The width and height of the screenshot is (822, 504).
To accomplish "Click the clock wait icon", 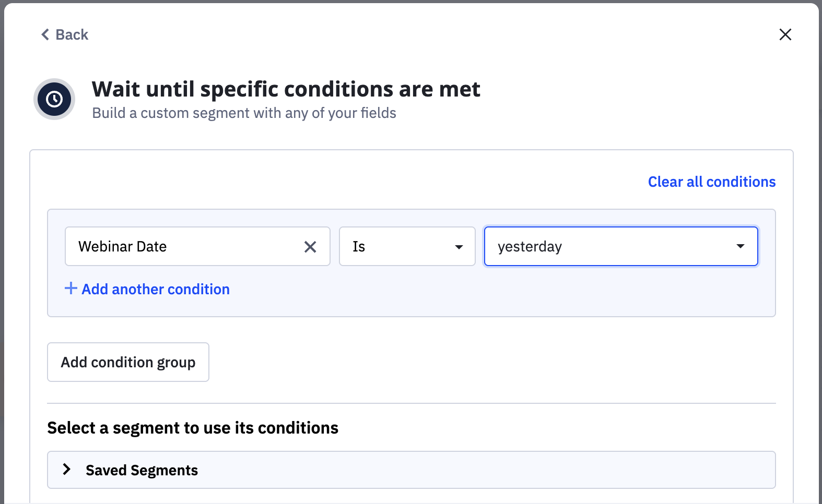I will point(54,99).
